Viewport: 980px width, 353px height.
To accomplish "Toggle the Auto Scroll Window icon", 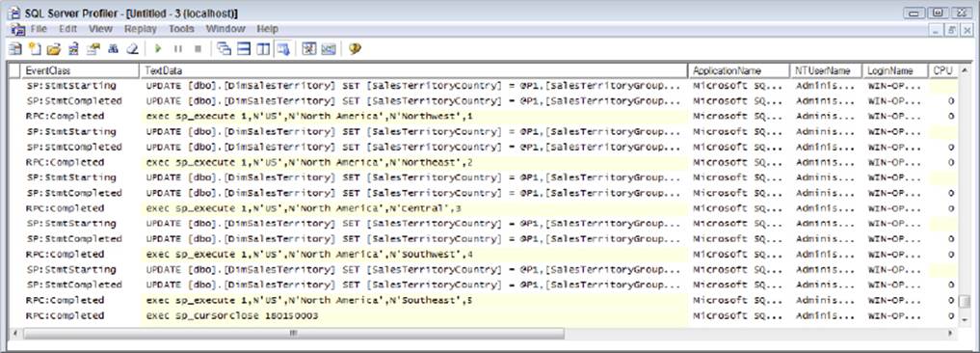I will [283, 49].
